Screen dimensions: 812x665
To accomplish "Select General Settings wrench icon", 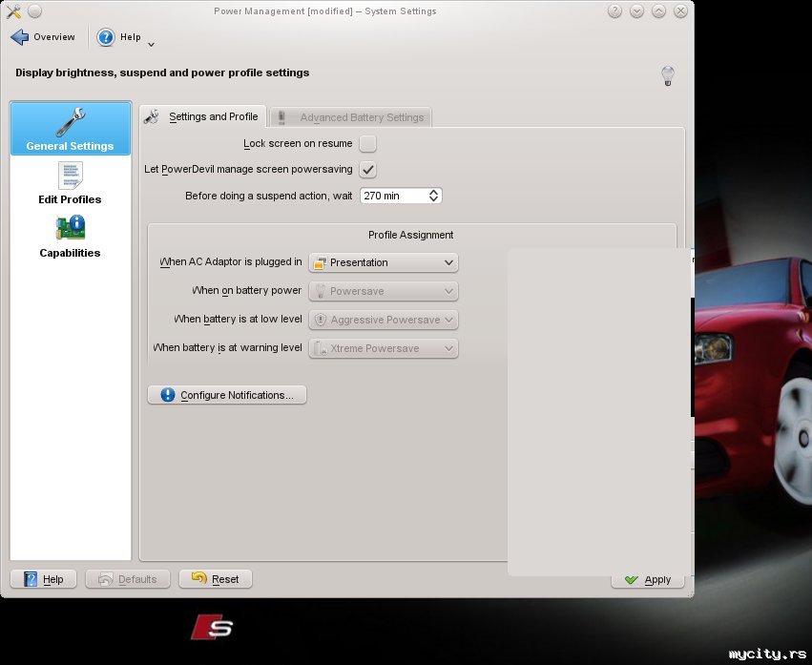I will coord(71,122).
